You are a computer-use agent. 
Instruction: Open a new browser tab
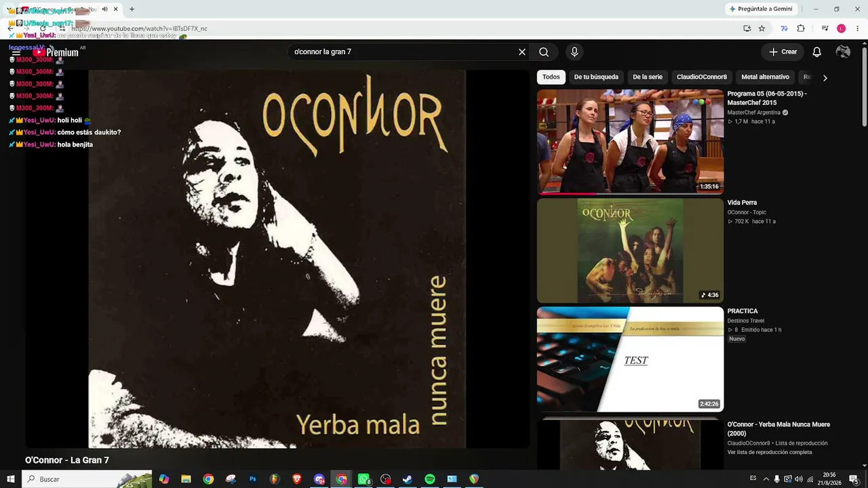(x=132, y=9)
